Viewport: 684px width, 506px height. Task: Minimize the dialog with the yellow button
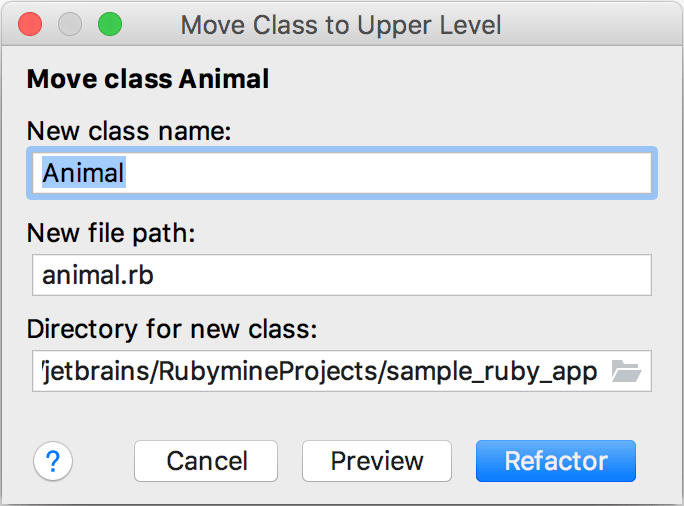click(70, 24)
